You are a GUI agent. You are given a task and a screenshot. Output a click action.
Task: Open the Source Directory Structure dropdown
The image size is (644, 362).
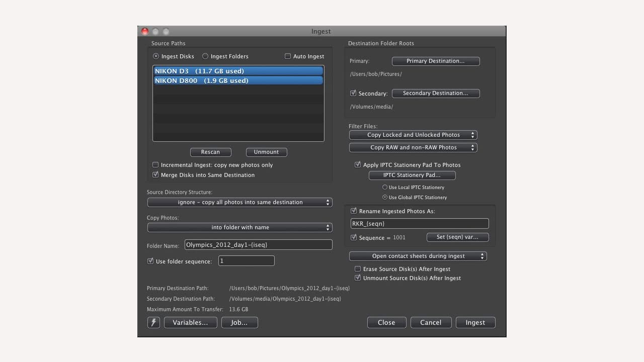239,202
